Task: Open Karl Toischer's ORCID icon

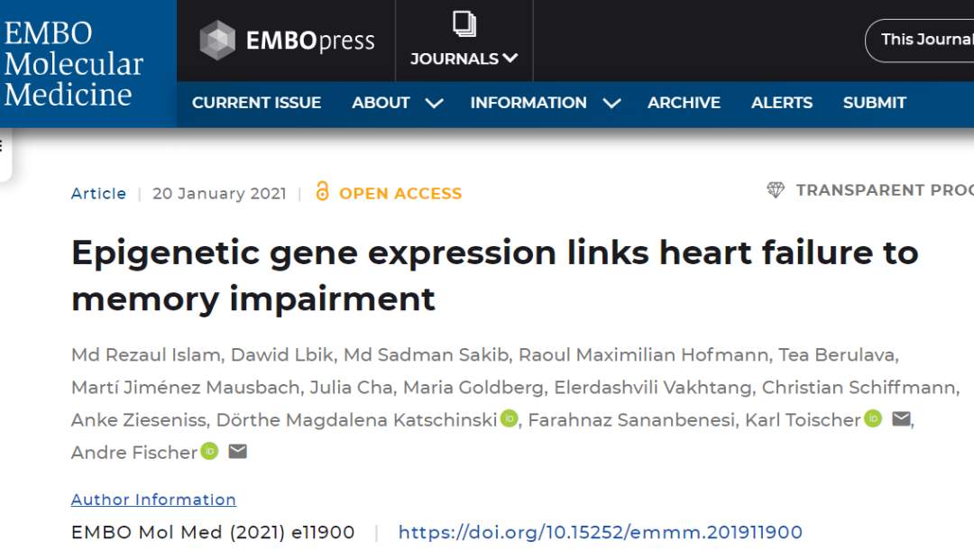Action: click(x=873, y=419)
